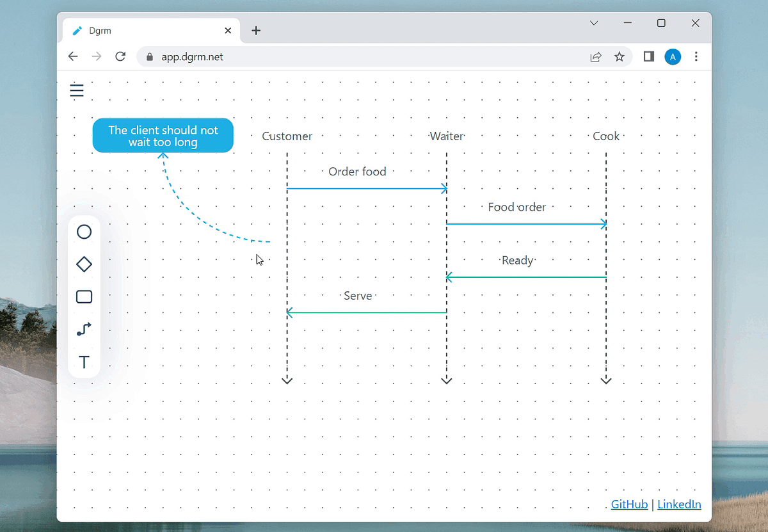Click the browser back arrow

tap(73, 56)
